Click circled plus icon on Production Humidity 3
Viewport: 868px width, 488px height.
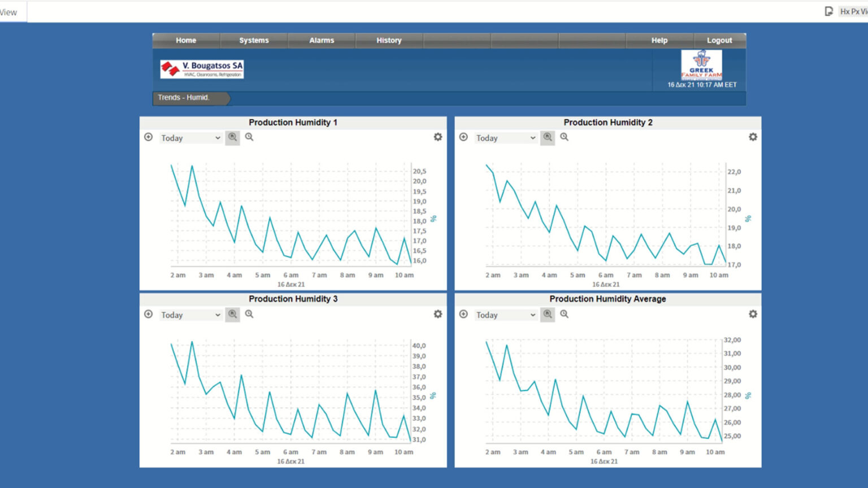(x=149, y=314)
